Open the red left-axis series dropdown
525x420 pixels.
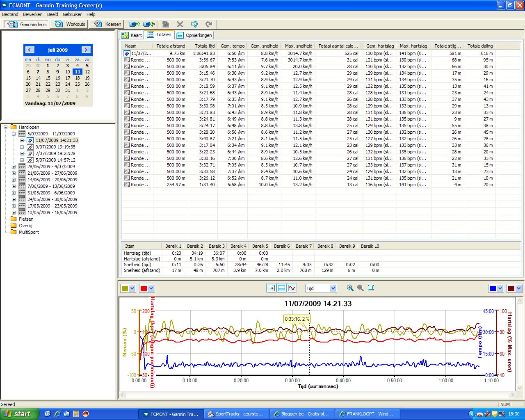point(151,288)
